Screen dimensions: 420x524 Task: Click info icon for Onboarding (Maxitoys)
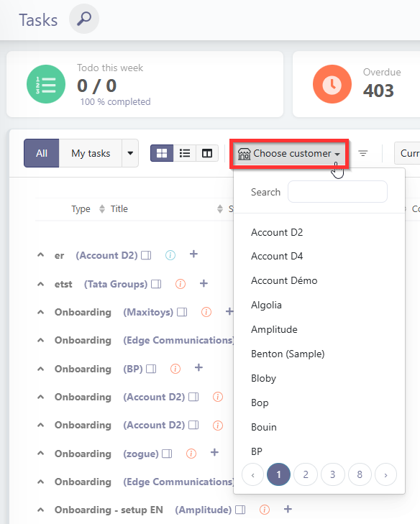click(206, 312)
